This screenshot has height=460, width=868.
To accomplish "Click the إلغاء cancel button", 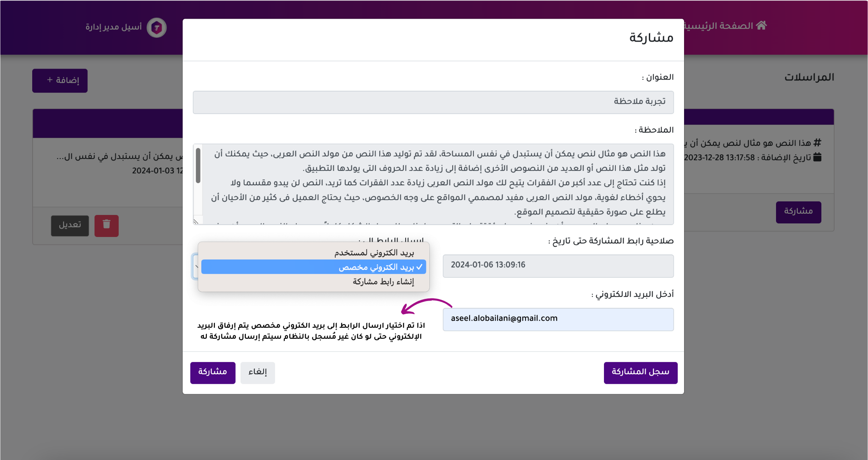I will coord(257,372).
